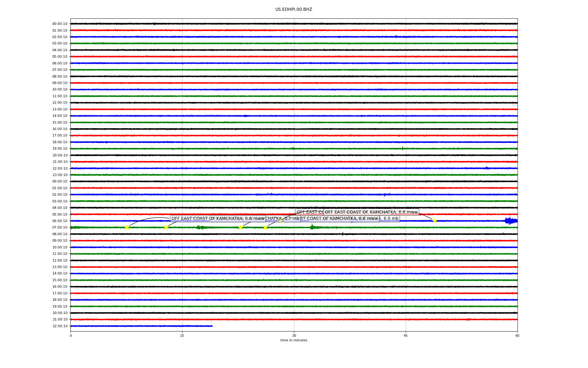Screen dimensions: 588x368
Task: Click leftmost Kamchatka 6.6 mww annotation box
Action: [218, 219]
